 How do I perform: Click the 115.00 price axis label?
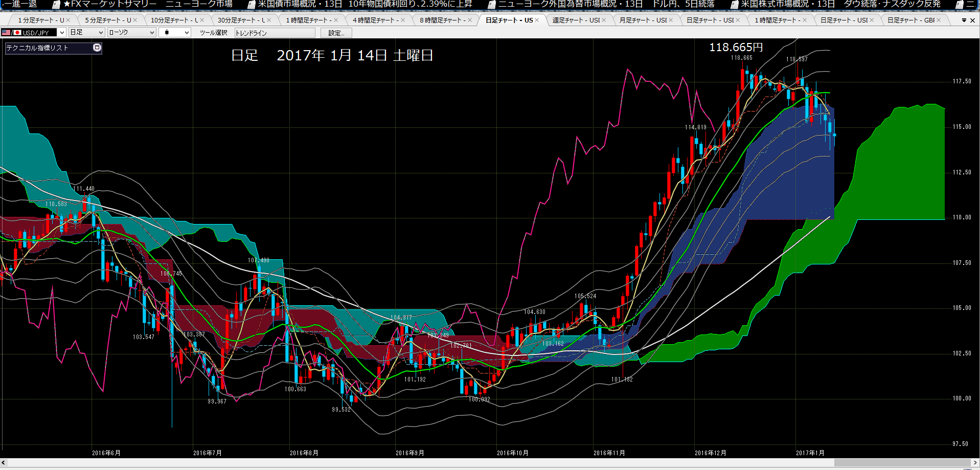point(962,127)
